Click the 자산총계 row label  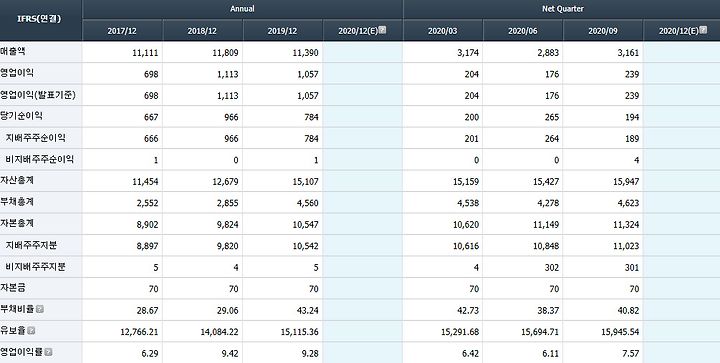pyautogui.click(x=17, y=180)
